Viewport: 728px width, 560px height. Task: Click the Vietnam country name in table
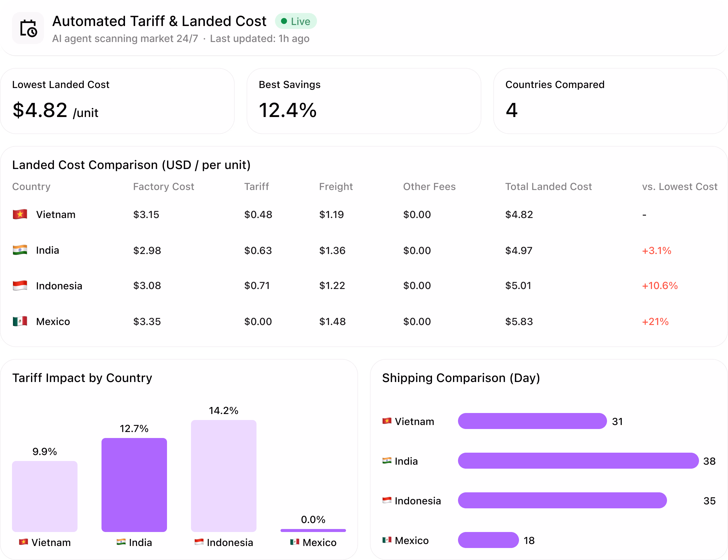[56, 214]
